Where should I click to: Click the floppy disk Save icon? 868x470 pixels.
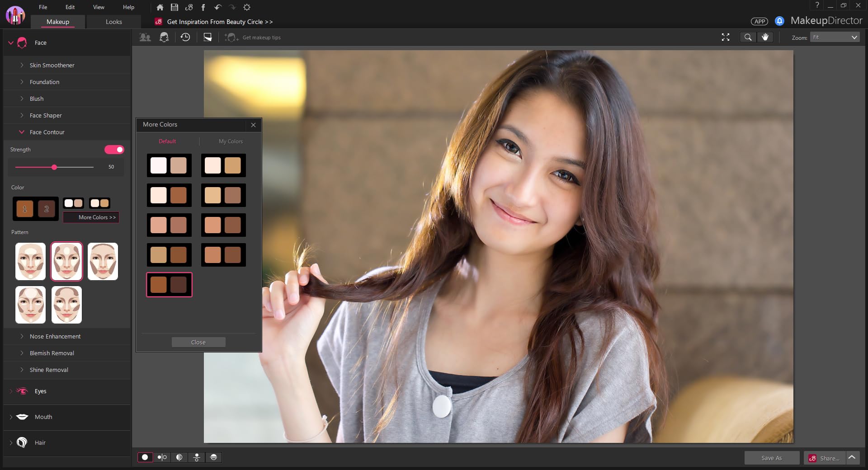point(175,7)
